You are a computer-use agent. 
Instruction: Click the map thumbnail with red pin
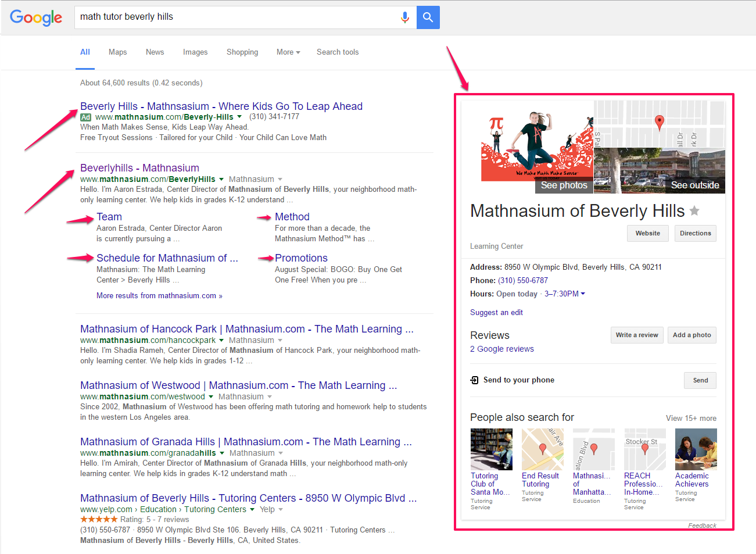coord(660,124)
